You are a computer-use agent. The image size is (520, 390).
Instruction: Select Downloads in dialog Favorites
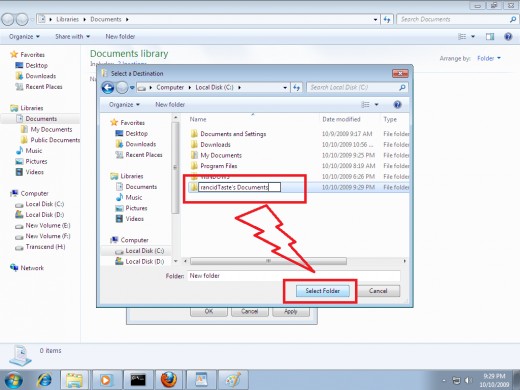pos(140,144)
